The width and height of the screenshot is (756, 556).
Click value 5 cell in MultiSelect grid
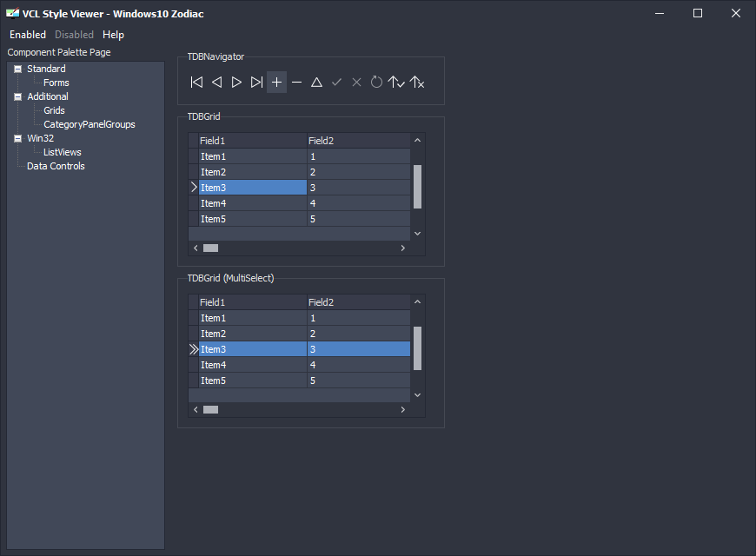[359, 381]
